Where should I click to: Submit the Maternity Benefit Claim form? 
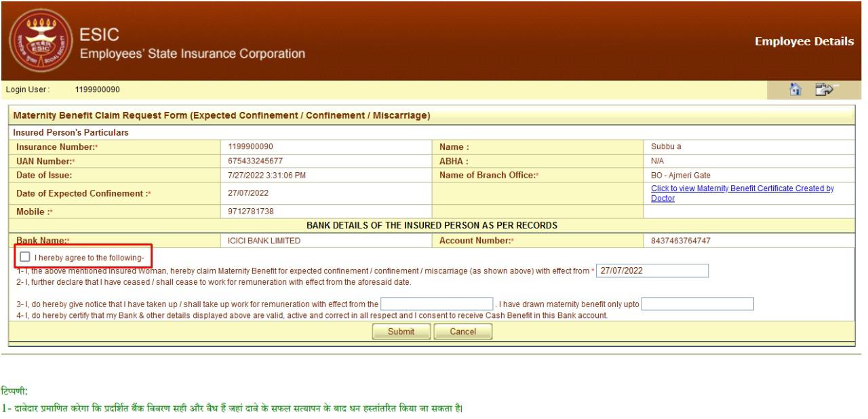click(x=401, y=332)
